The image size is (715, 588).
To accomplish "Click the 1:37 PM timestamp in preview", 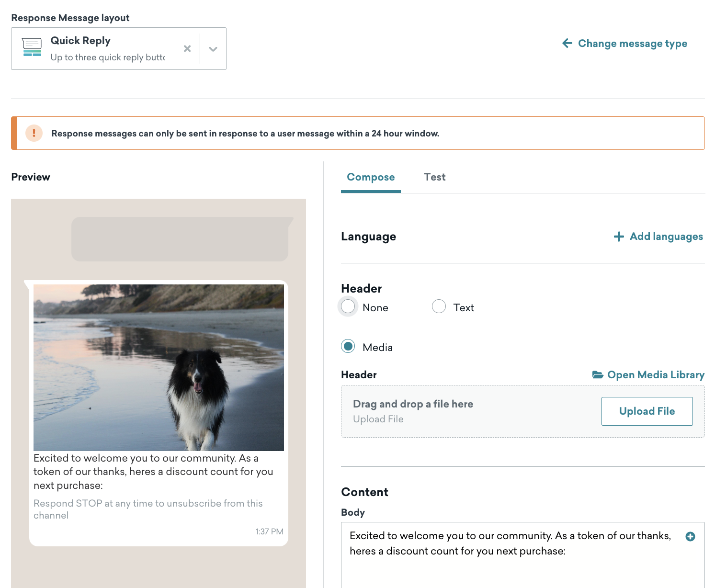I will coord(270,531).
